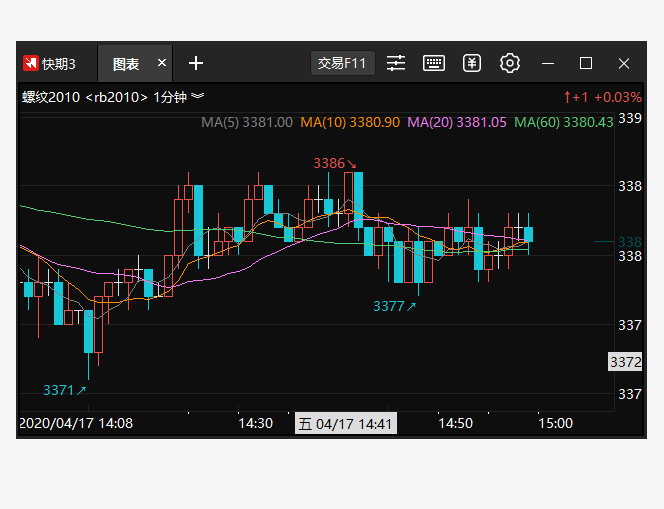The image size is (664, 509).
Task: Add a new tab with plus icon
Action: (x=196, y=64)
